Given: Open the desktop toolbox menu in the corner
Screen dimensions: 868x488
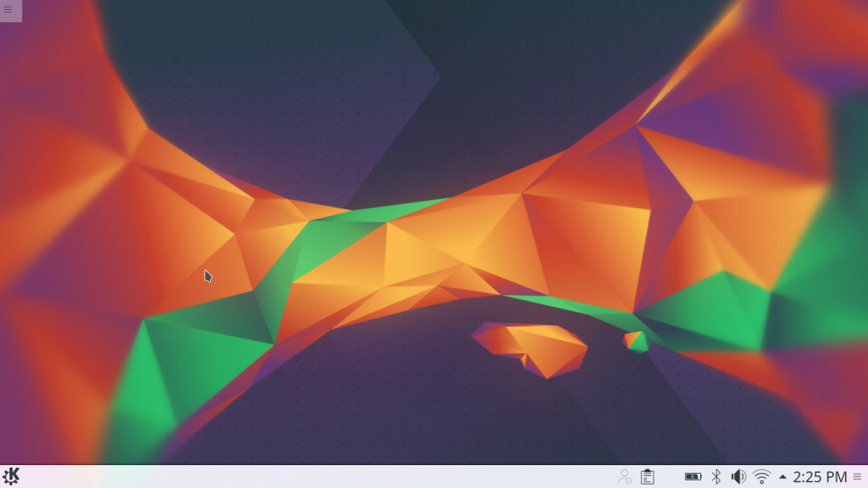Looking at the screenshot, I should (x=10, y=10).
